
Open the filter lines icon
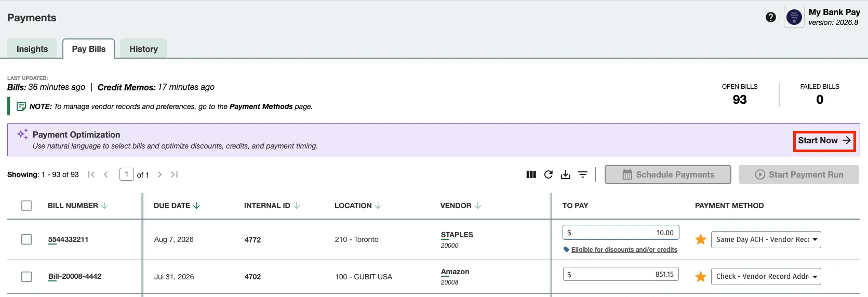(583, 174)
